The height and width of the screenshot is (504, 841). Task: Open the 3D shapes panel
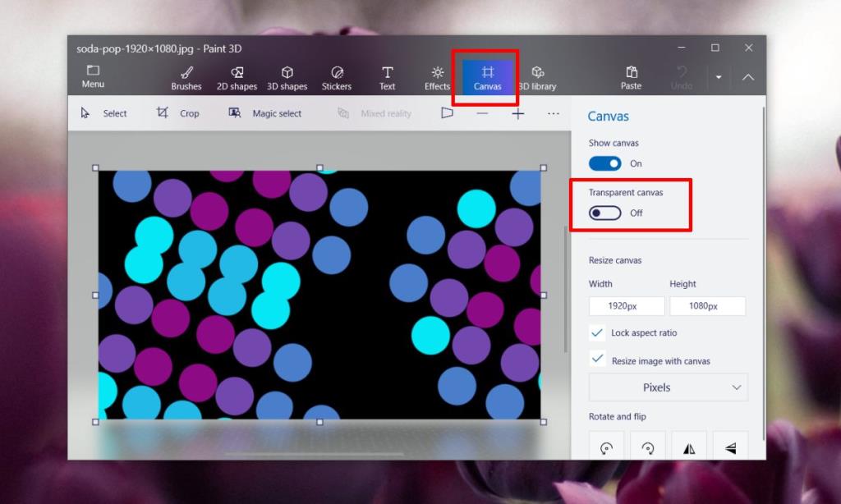click(x=287, y=77)
